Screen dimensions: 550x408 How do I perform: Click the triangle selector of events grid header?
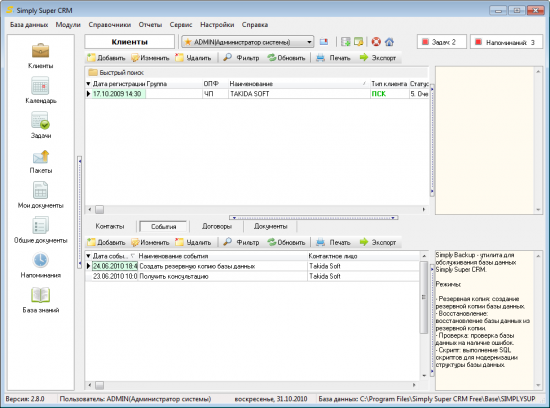pos(88,256)
